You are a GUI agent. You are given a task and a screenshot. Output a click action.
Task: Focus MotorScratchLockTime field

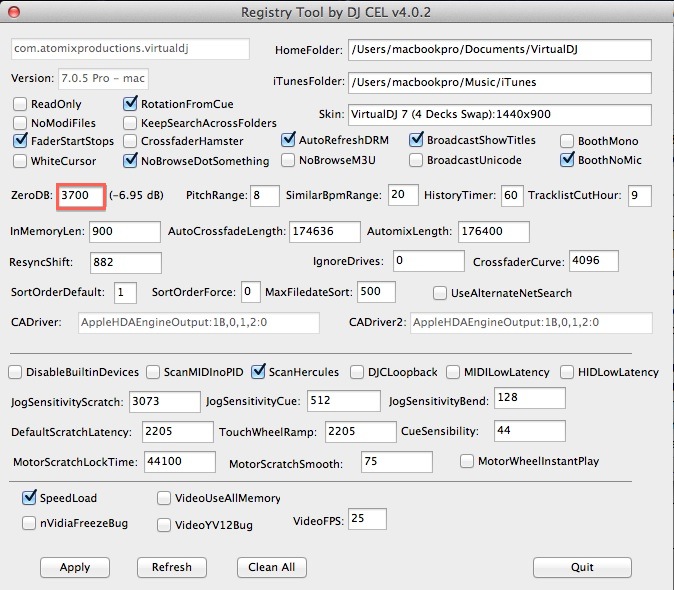click(180, 462)
